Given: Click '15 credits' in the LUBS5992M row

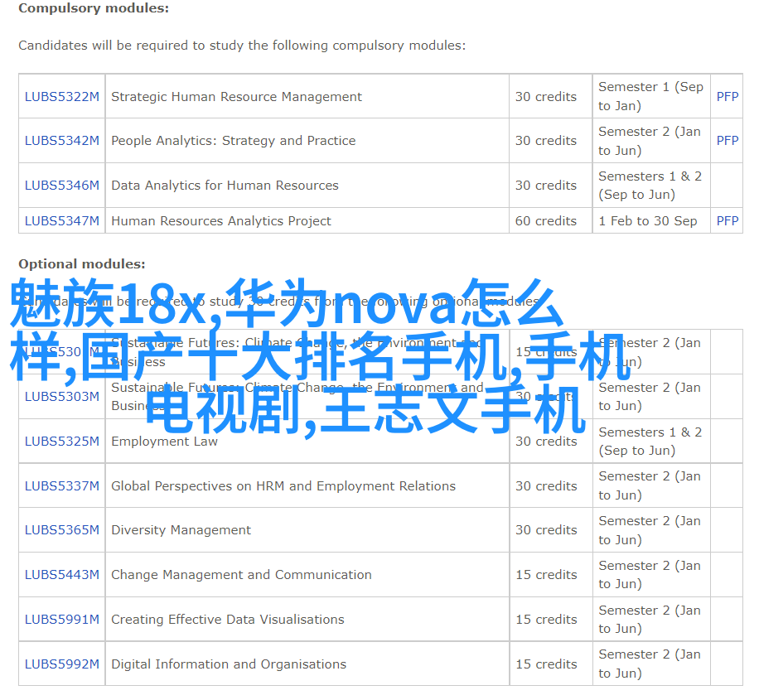Looking at the screenshot, I should pos(546,664).
